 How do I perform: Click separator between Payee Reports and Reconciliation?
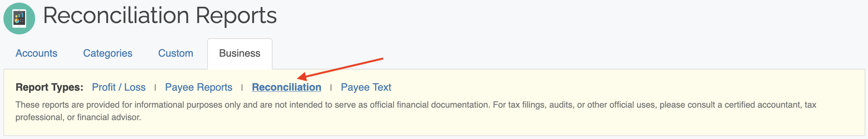point(242,88)
